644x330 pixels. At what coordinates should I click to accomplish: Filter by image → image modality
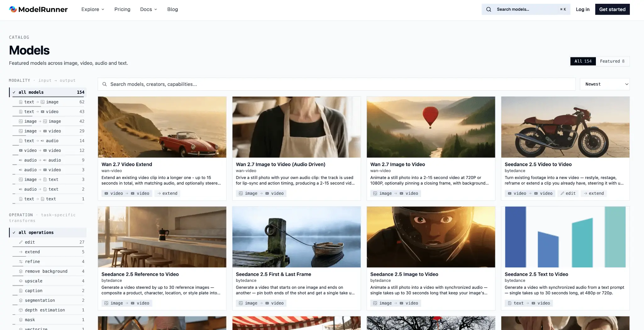[48, 121]
